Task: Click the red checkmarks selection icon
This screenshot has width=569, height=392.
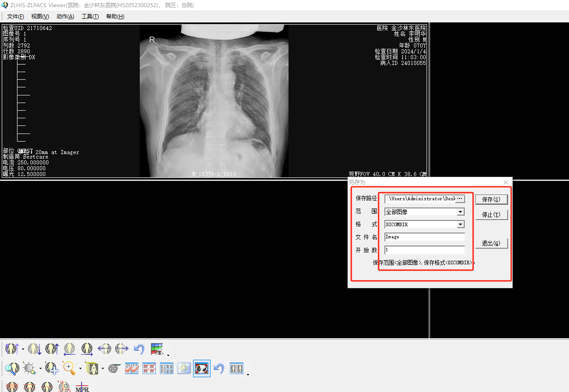Action: click(x=149, y=369)
